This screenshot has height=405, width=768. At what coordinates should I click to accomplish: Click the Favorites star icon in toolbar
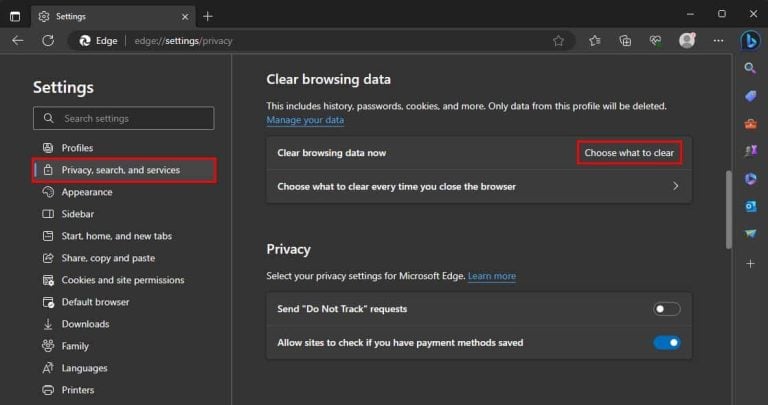coord(595,41)
